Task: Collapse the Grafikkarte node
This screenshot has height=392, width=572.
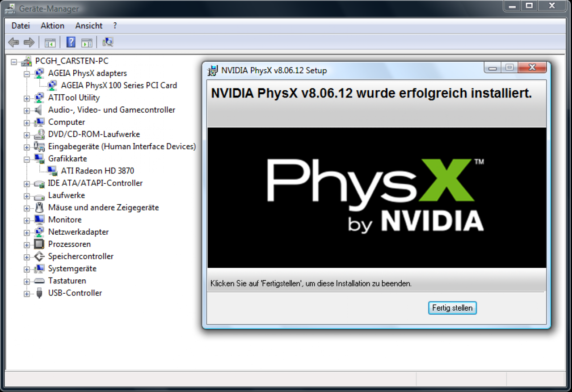Action: [x=27, y=159]
